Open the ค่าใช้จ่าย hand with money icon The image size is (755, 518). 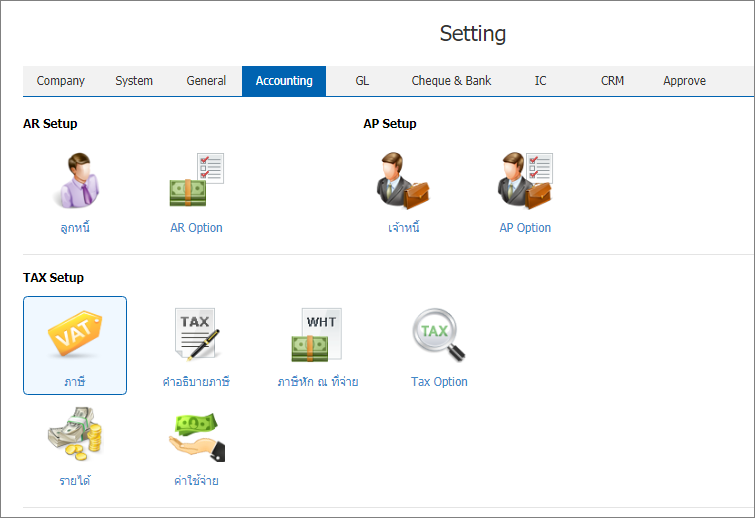click(196, 437)
